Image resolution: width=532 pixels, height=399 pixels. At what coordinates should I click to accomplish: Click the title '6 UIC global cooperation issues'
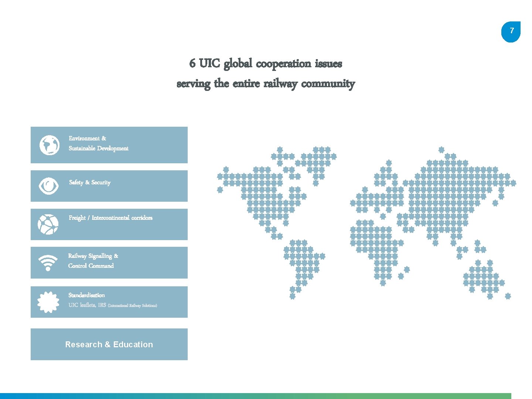point(266,64)
